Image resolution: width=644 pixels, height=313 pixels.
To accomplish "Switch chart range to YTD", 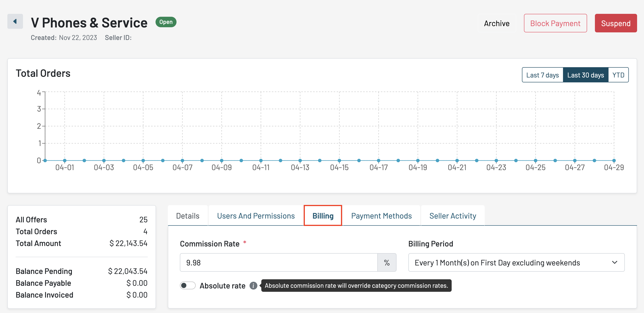I will [x=618, y=75].
